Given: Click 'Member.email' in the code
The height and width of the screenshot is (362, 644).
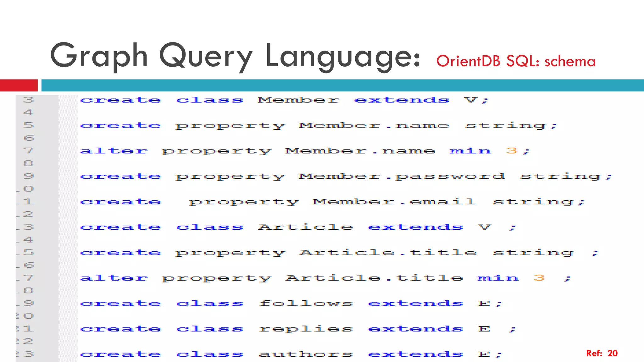Looking at the screenshot, I should [x=395, y=202].
